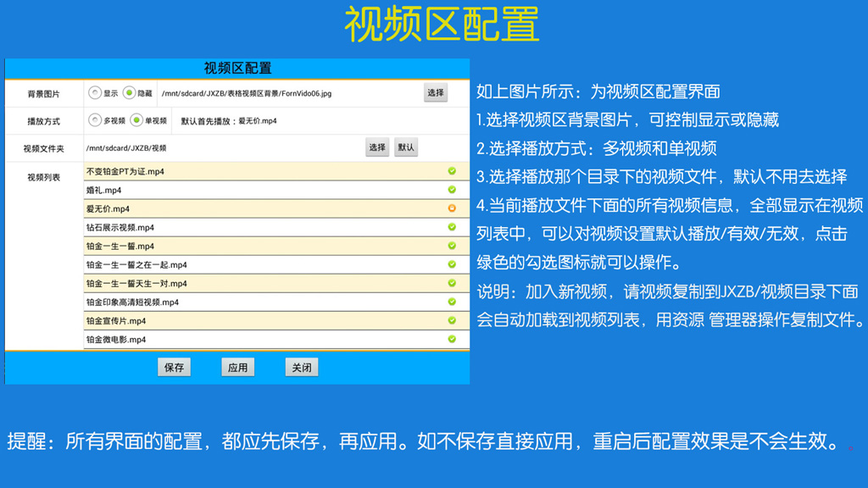The width and height of the screenshot is (868, 488).
Task: Click green check icon for 铂金宣传片.mp4
Action: click(x=452, y=320)
